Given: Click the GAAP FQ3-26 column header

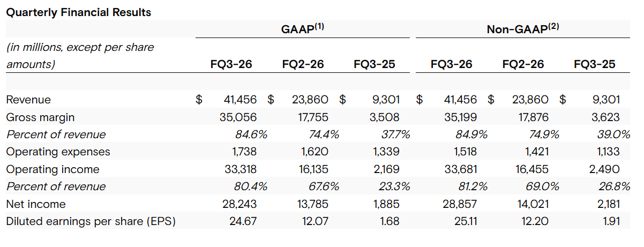Looking at the screenshot, I should coord(231,65).
